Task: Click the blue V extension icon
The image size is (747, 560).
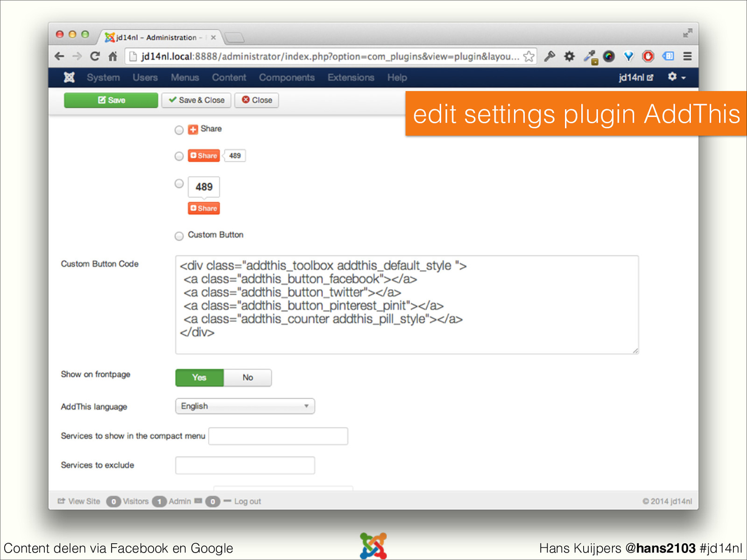Action: pyautogui.click(x=628, y=56)
